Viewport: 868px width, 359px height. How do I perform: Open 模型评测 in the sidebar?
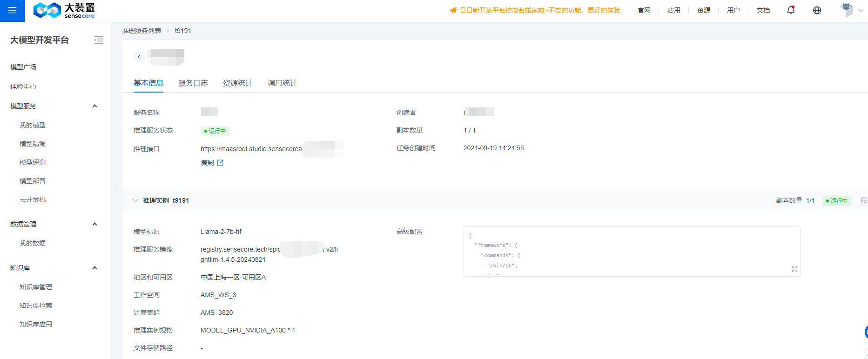pos(33,162)
